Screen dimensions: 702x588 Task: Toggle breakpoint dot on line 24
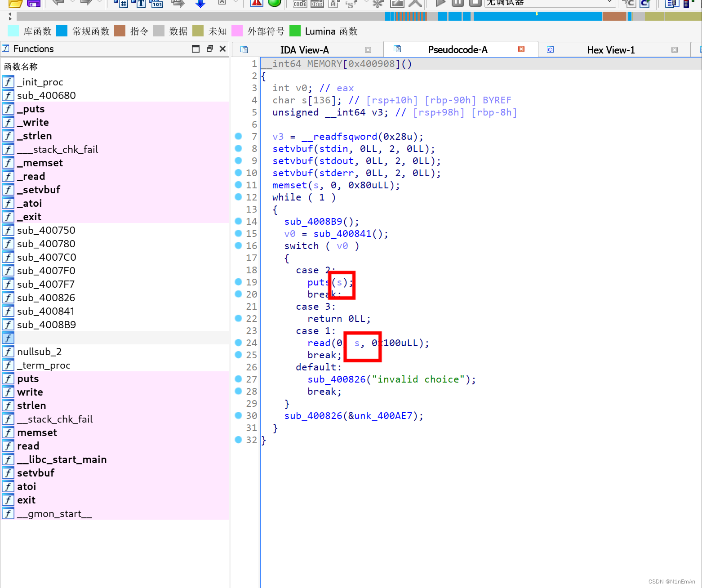click(x=239, y=343)
